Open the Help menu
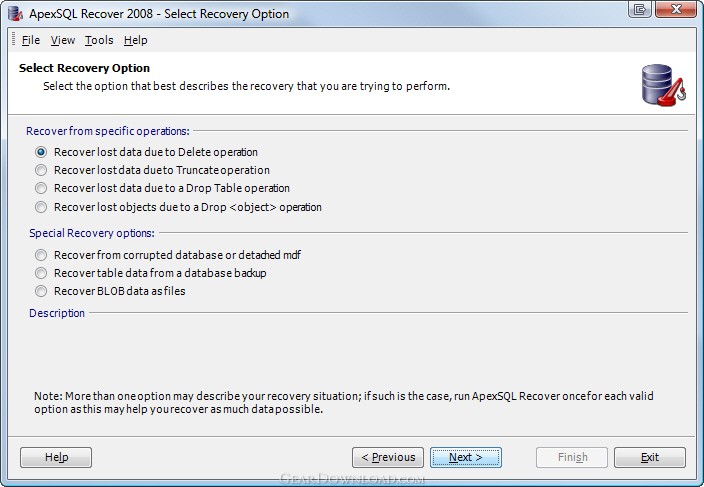 coord(136,40)
